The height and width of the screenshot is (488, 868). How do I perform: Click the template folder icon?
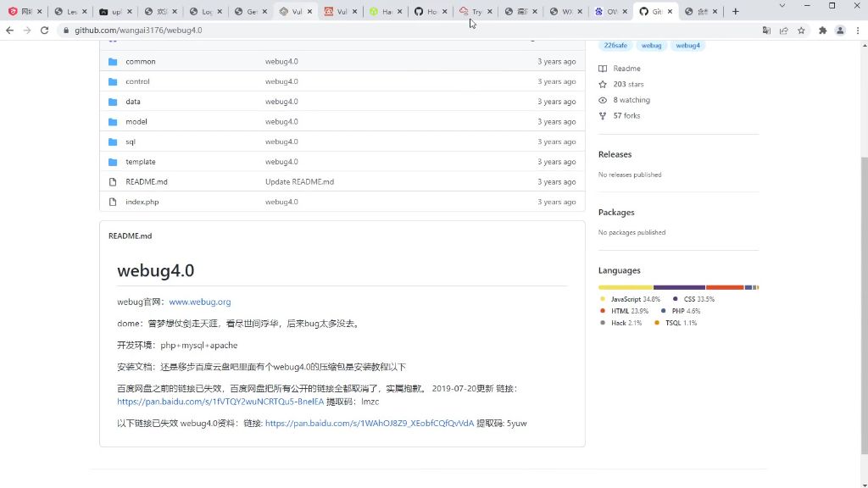pyautogui.click(x=113, y=162)
